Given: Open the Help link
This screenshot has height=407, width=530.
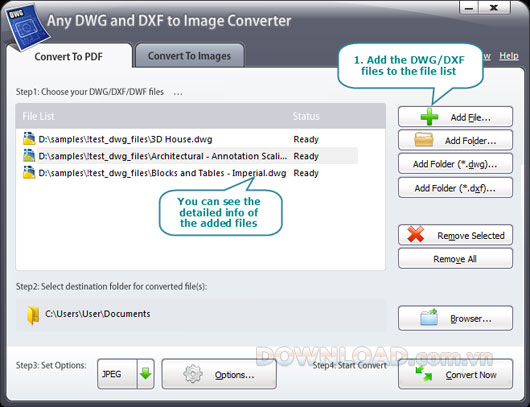Looking at the screenshot, I should point(509,56).
